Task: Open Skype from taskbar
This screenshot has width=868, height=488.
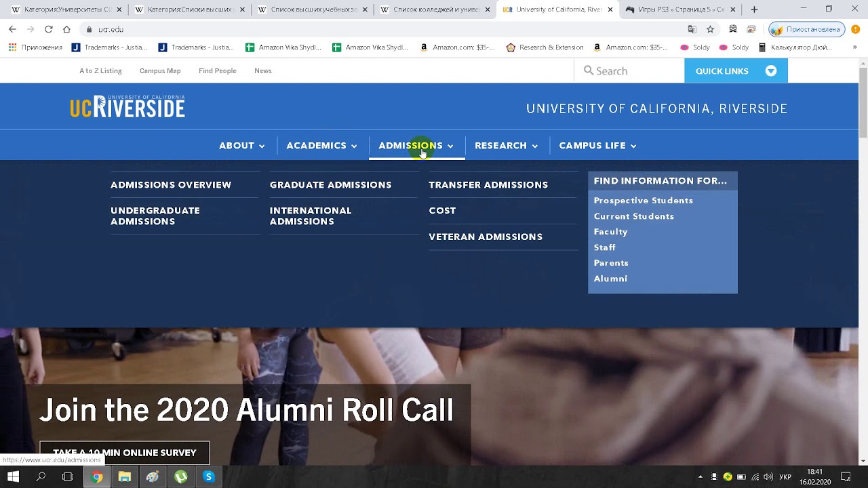Action: tap(208, 476)
